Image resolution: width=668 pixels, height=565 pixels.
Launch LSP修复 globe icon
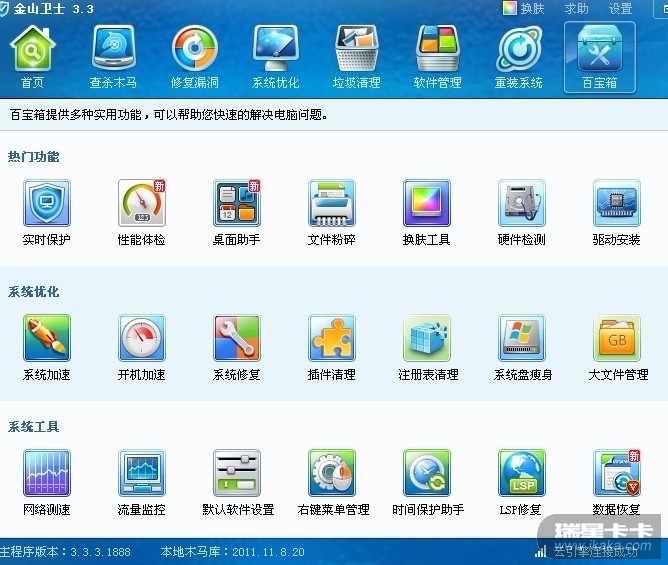pos(522,473)
